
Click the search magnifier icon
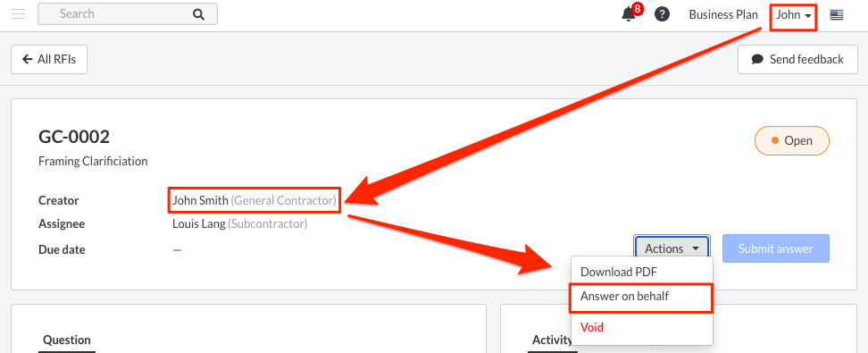199,14
